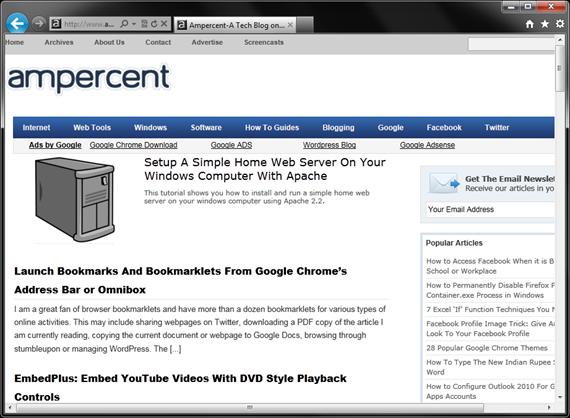The height and width of the screenshot is (418, 570).
Task: Click the email newsletter envelope icon
Action: 444,183
